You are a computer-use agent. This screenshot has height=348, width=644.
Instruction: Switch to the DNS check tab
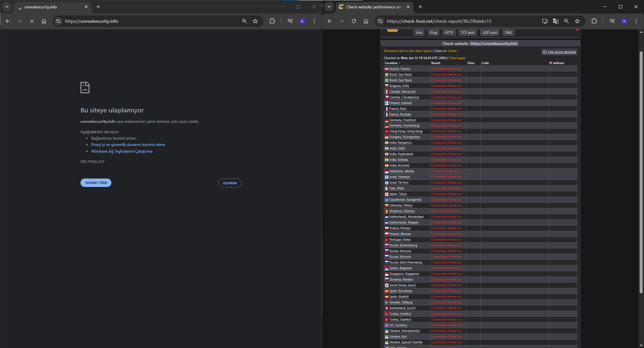(x=508, y=33)
